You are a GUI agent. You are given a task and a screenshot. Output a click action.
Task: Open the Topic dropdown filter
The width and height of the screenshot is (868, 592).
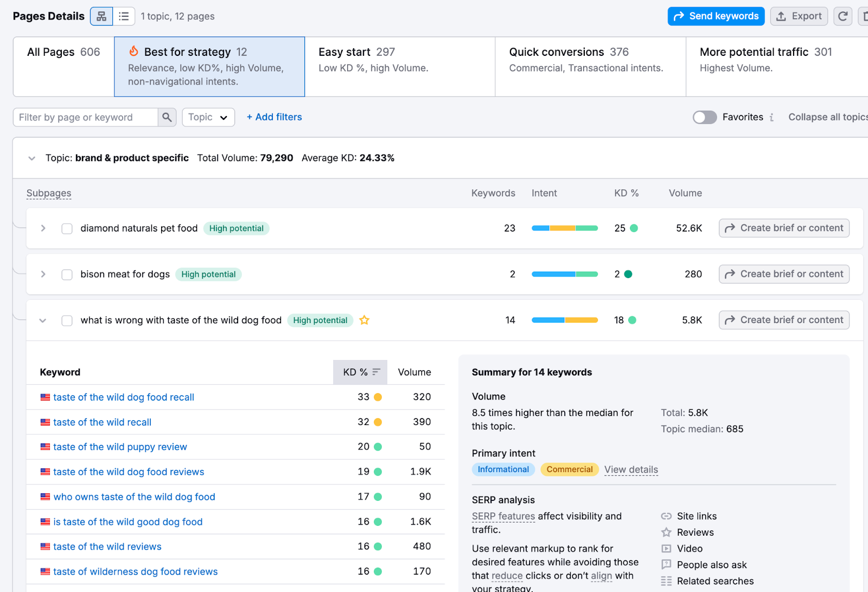208,117
